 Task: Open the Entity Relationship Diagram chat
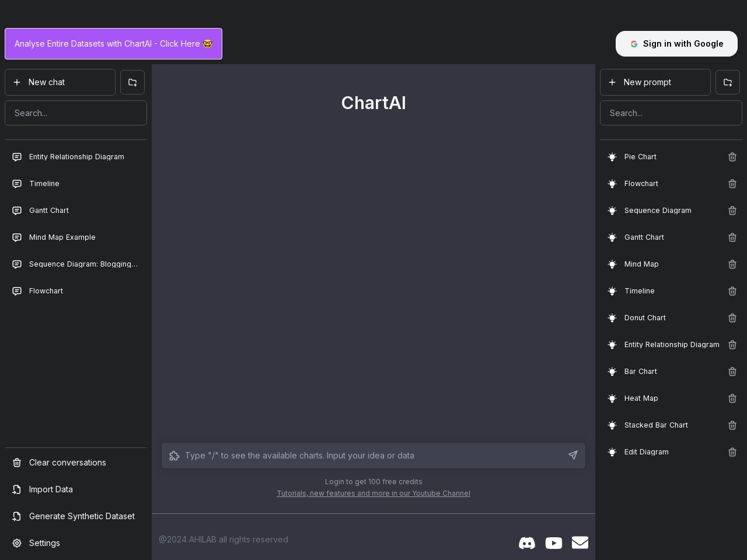coord(76,157)
